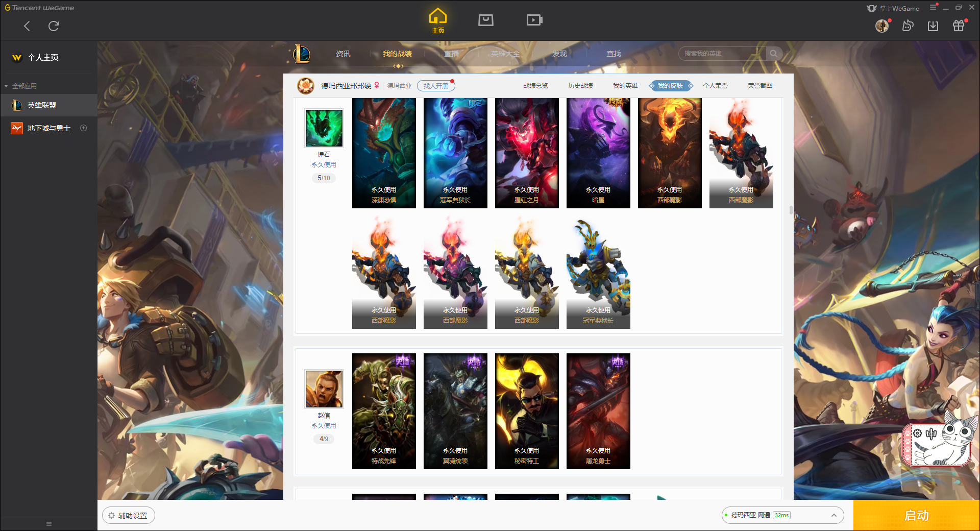Click the 赵信 champion portrait
This screenshot has height=531, width=980.
point(324,389)
